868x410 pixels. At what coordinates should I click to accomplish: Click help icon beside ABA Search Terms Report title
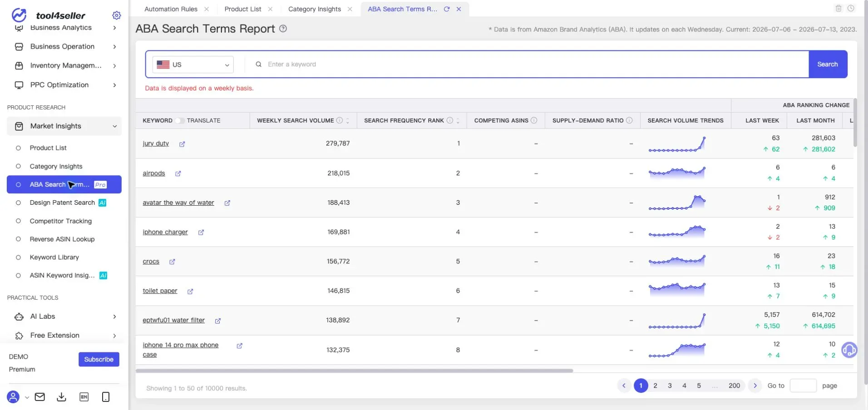[x=283, y=29]
